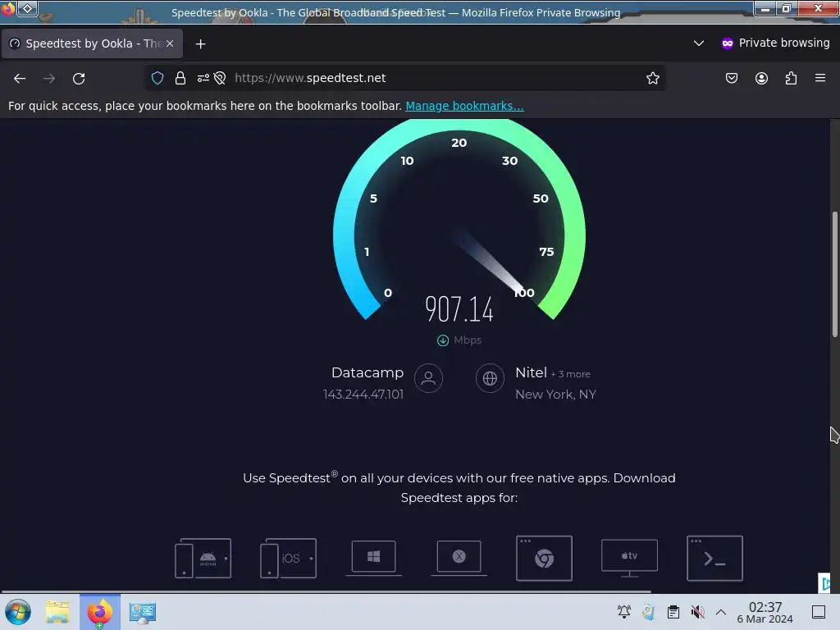Image resolution: width=840 pixels, height=630 pixels.
Task: Open the Speedtest CLI terminal icon
Action: 714,558
